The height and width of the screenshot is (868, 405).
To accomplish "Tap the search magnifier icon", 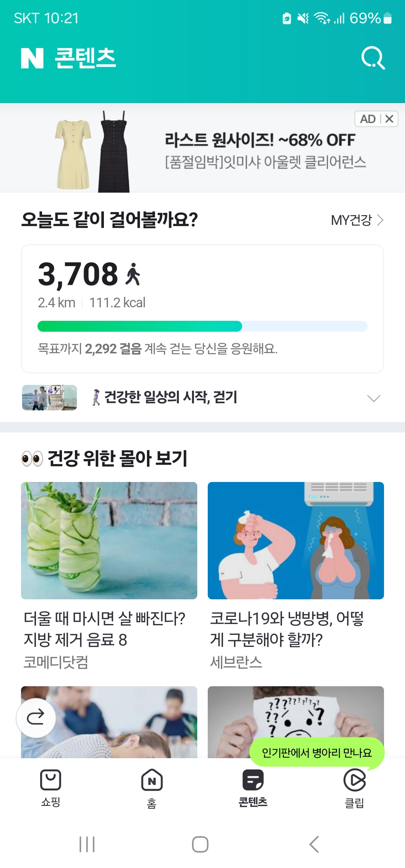I will pyautogui.click(x=373, y=58).
